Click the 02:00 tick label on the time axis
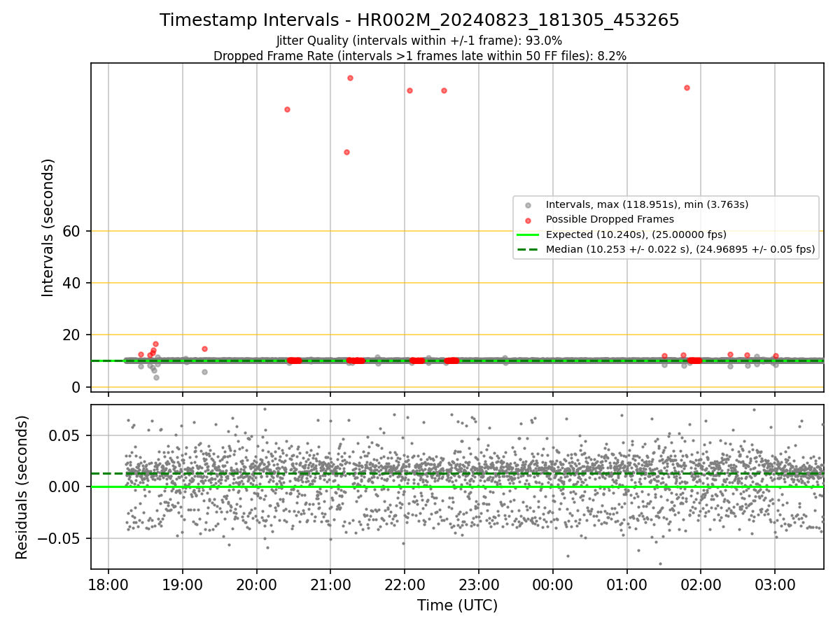The width and height of the screenshot is (840, 630). 701,586
